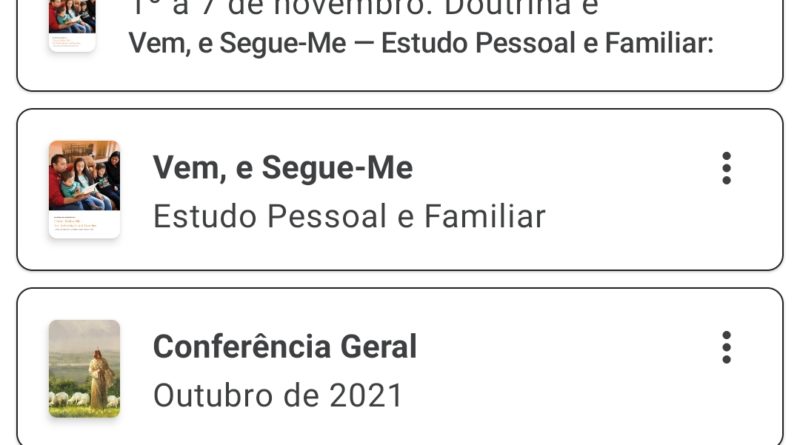Open the three-dot menu for Conferência Geral

(727, 347)
